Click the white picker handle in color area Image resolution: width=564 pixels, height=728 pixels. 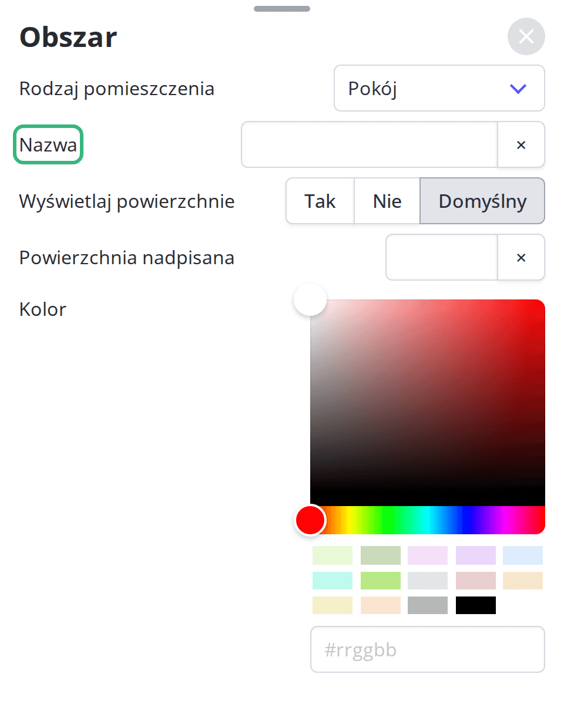point(310,299)
